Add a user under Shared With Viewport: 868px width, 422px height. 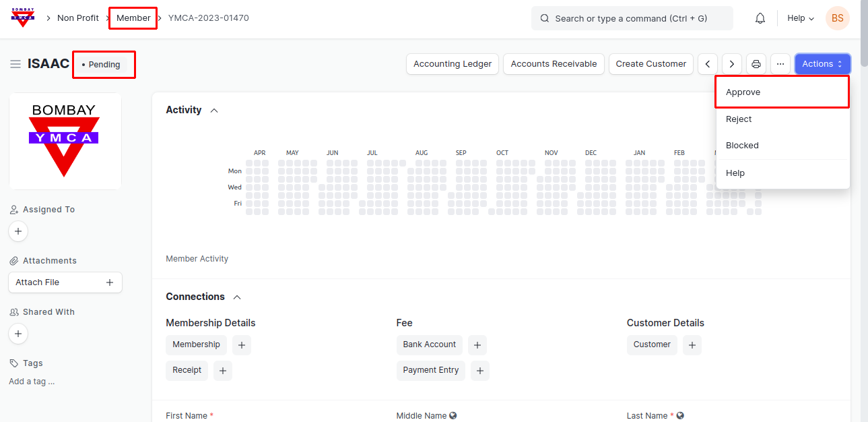click(x=18, y=334)
